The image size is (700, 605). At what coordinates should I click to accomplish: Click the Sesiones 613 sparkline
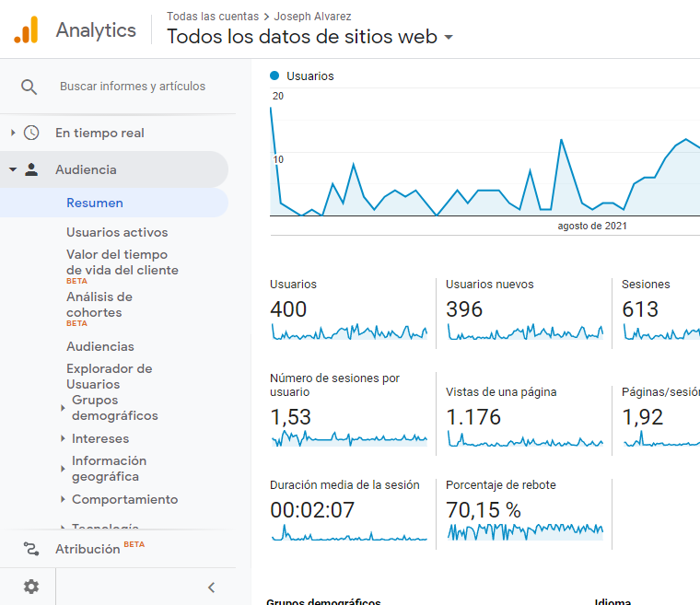click(661, 332)
